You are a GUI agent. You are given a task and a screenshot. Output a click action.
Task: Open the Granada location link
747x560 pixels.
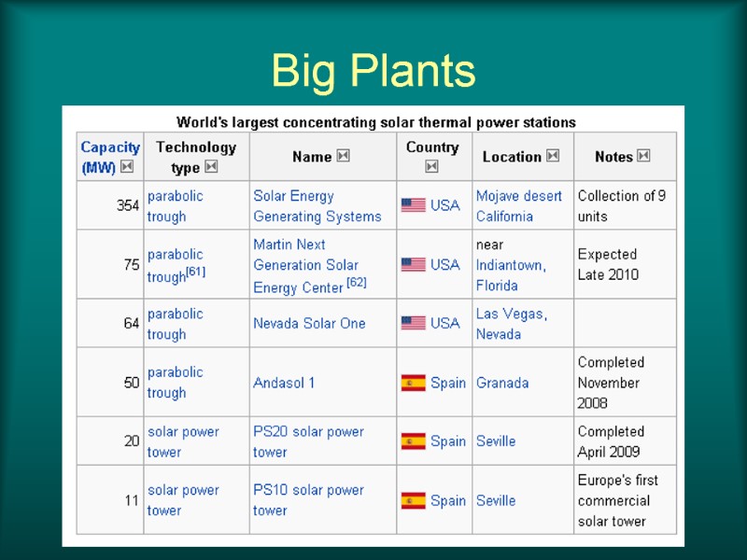pos(502,383)
